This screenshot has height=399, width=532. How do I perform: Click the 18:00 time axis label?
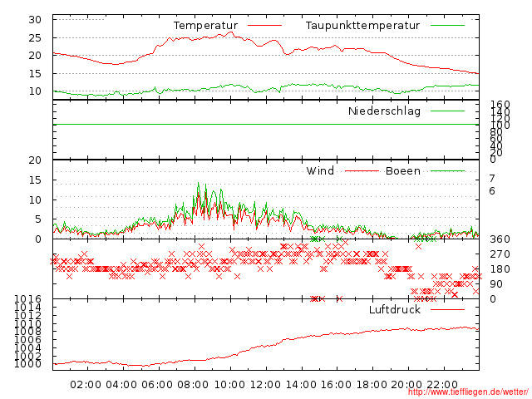[x=372, y=385]
